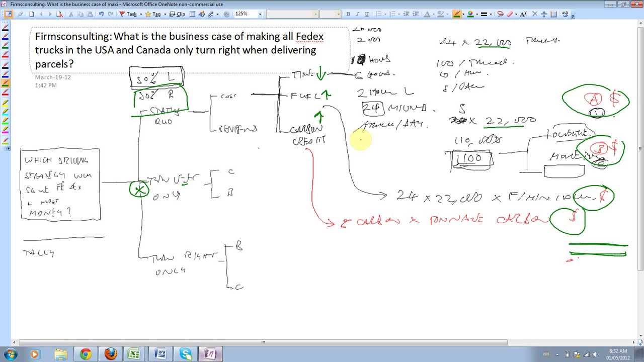
Task: Apply numbered list
Action: (393, 14)
